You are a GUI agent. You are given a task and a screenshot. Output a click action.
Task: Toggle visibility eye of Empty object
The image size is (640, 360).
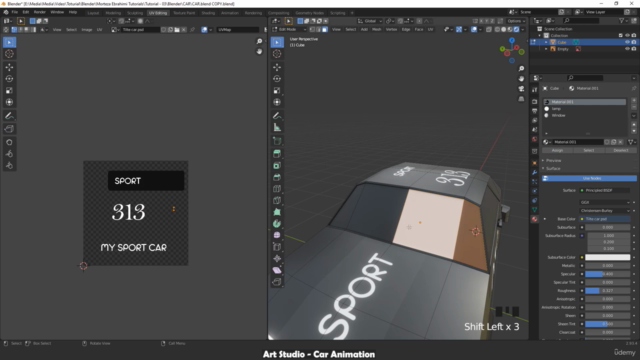(x=627, y=49)
